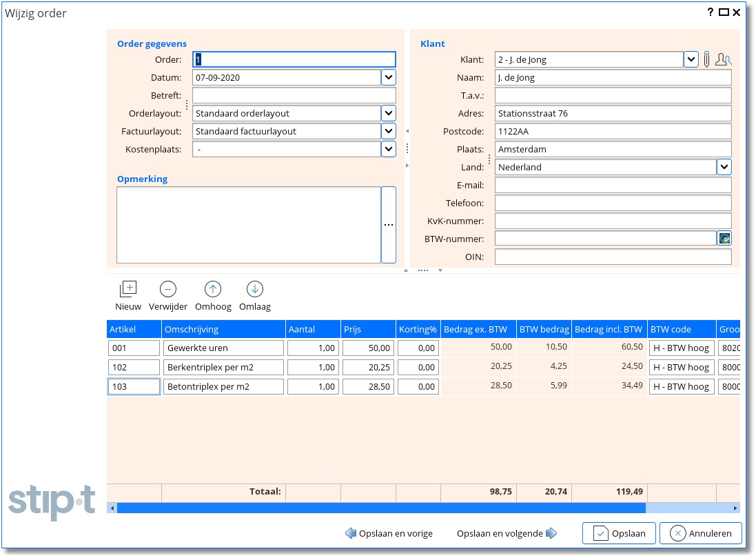Screen dimensions: 756x558
Task: Click the Betreft input field
Action: coord(294,96)
